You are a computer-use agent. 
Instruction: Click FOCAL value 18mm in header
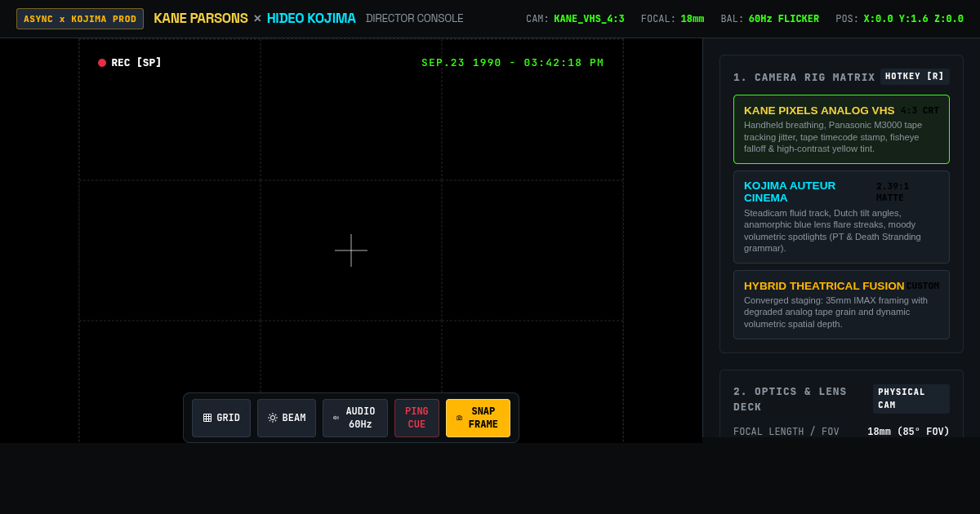point(693,19)
